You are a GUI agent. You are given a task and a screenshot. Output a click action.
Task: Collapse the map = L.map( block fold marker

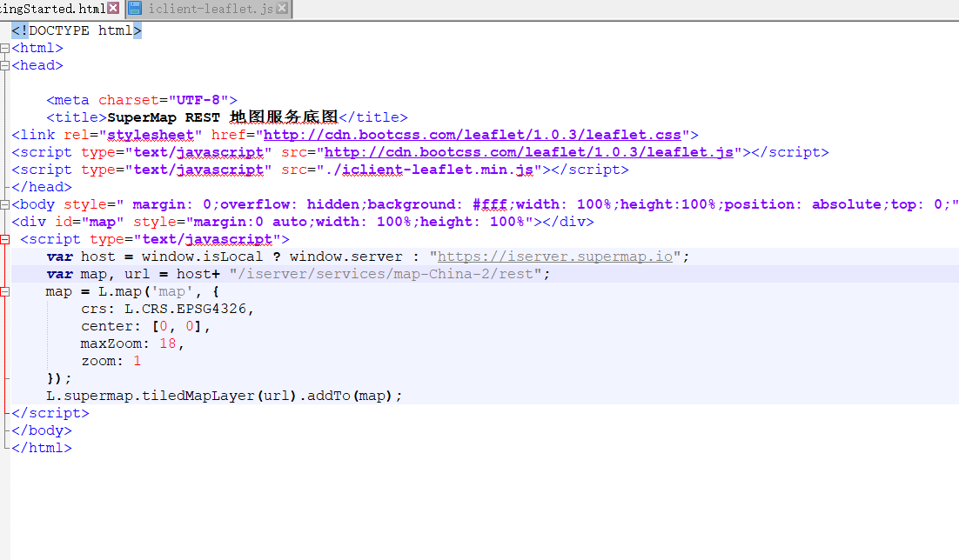click(x=5, y=291)
